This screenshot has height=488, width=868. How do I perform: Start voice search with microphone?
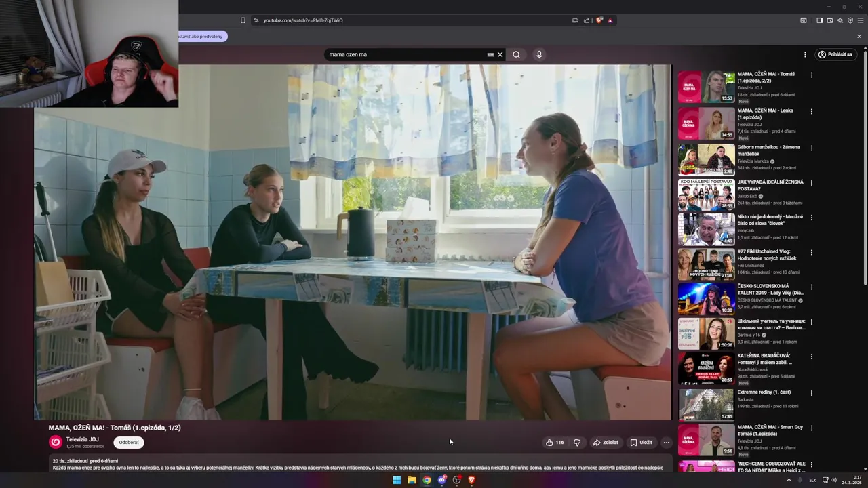(x=539, y=54)
